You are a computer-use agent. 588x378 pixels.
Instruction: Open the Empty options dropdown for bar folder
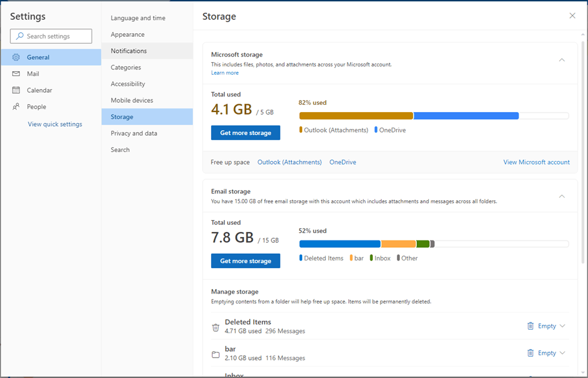click(x=563, y=353)
